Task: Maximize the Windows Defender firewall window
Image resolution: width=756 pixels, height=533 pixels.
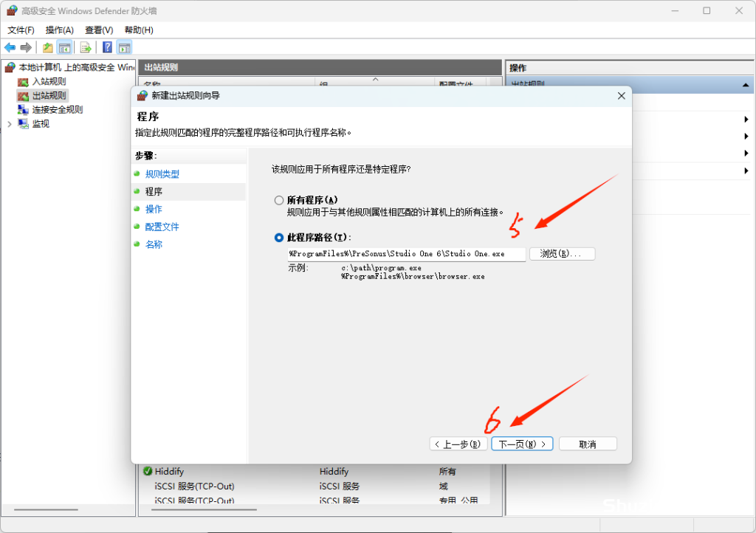Action: click(707, 10)
